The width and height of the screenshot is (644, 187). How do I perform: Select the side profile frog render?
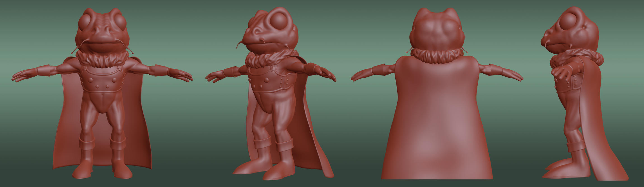pos(585,93)
